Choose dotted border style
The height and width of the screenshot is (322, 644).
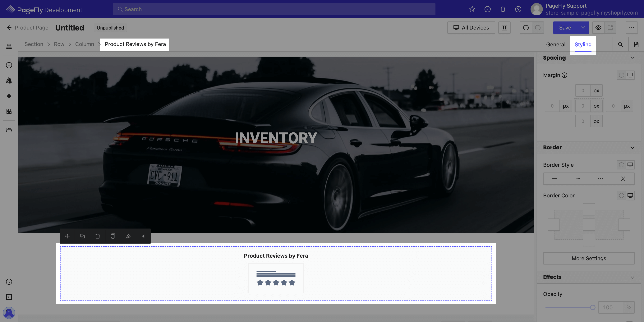click(x=577, y=178)
